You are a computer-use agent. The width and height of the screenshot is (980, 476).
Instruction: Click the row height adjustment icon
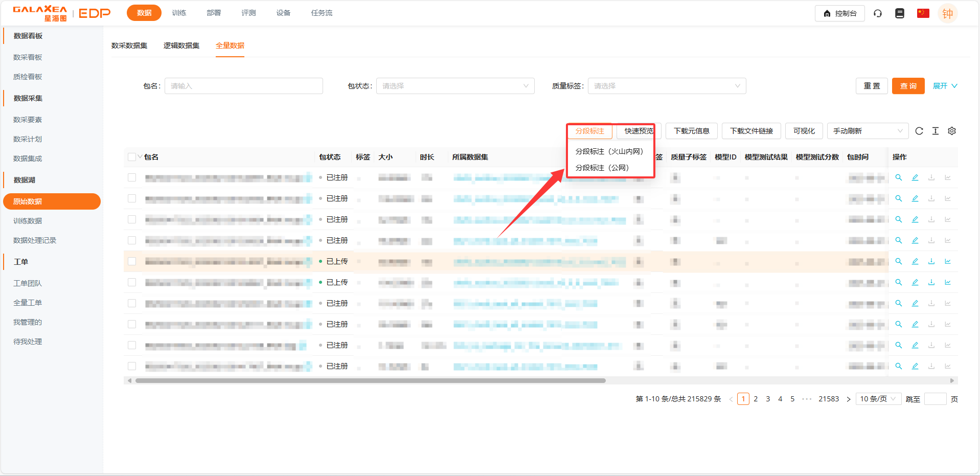pyautogui.click(x=935, y=131)
